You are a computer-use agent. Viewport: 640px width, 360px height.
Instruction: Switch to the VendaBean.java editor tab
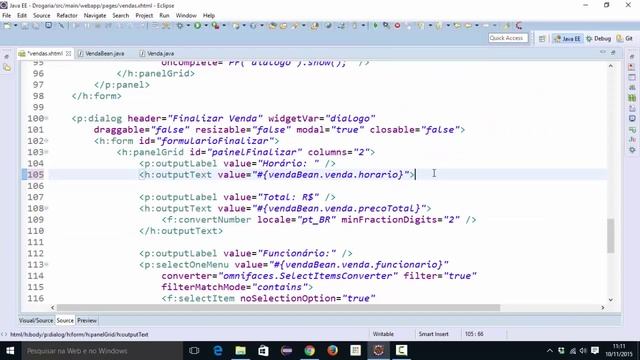coord(101,53)
